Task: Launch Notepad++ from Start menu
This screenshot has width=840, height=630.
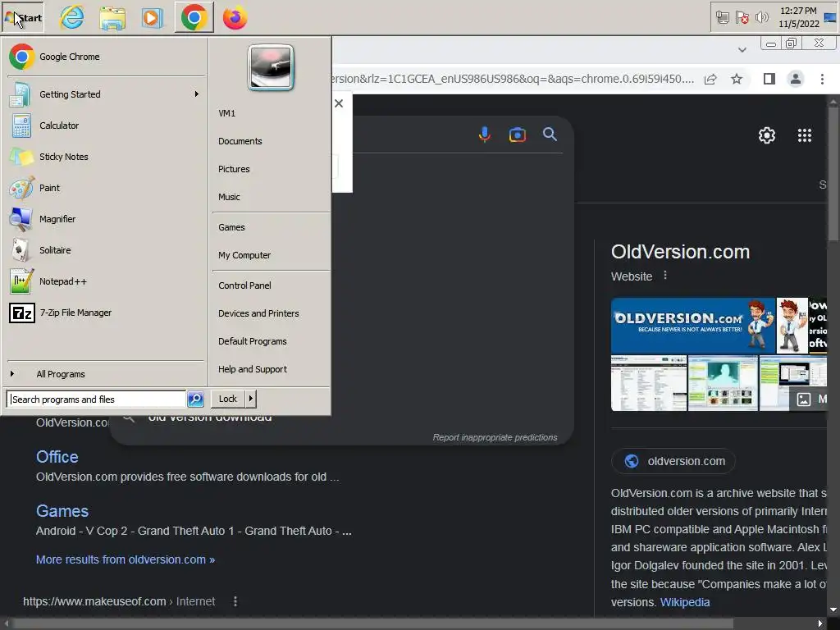Action: 105,282
